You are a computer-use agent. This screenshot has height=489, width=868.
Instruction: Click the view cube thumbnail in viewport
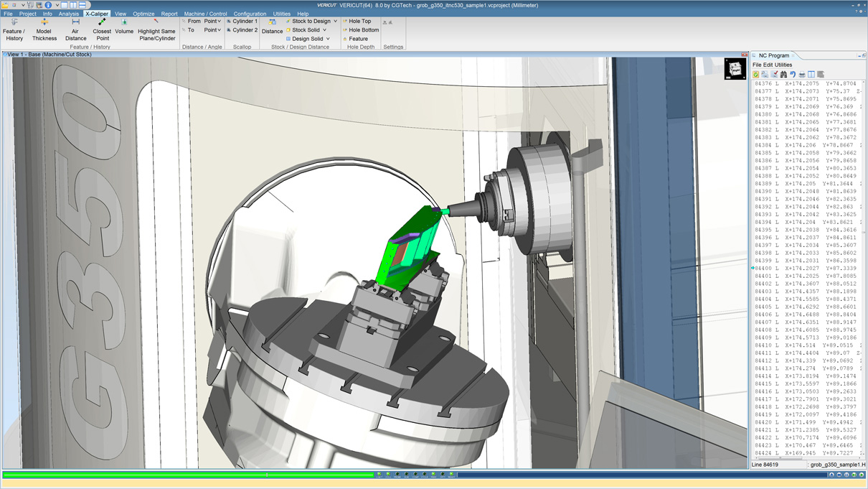click(x=735, y=69)
